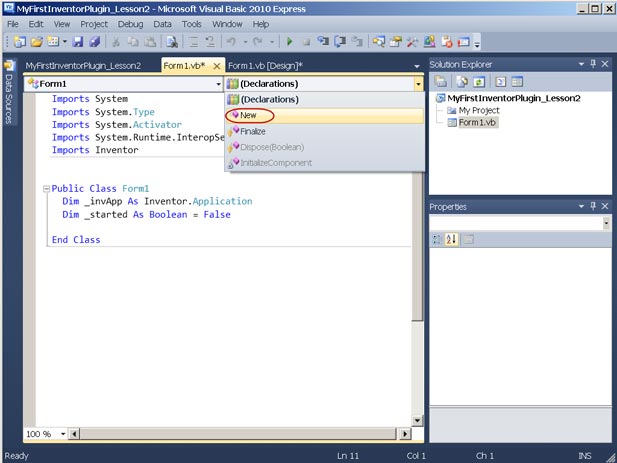Open the Properties object selector dropdown
Image resolution: width=617 pixels, height=463 pixels.
click(605, 223)
